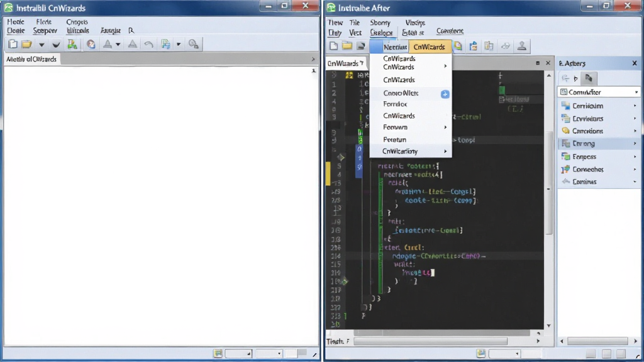
Task: Click the highlighted CnWizards button in the right toolbar
Action: point(429,47)
